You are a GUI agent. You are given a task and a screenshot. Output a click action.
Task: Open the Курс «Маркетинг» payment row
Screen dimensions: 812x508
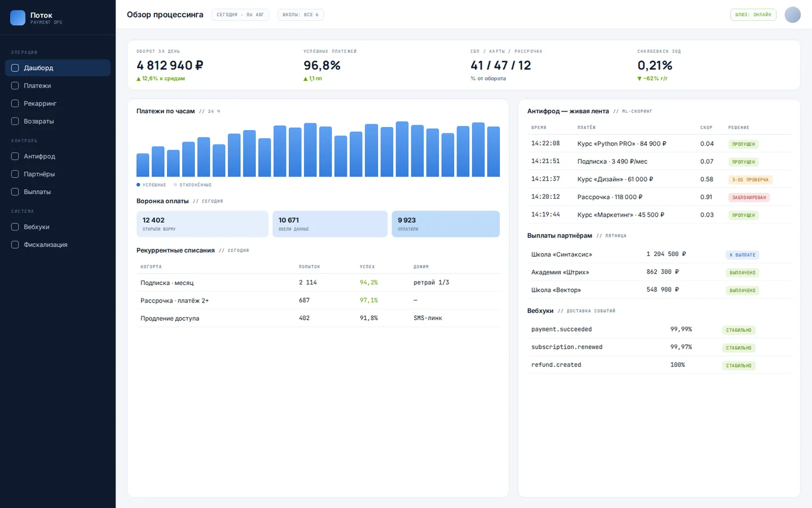(659, 215)
